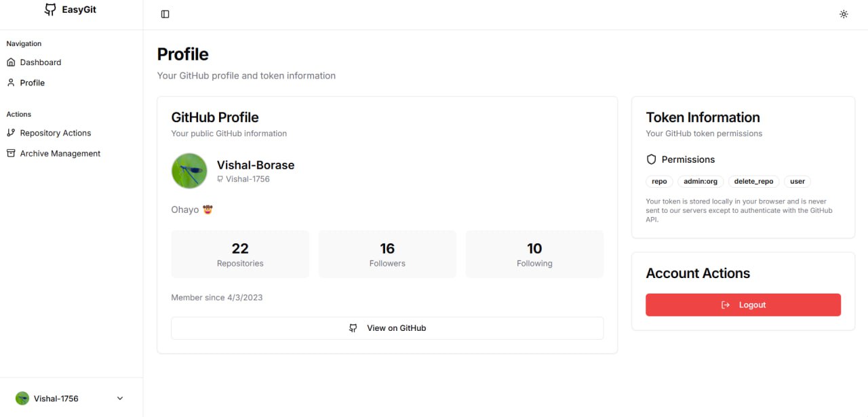Click the Token Information heading
Screen dimensions: 868x417
703,117
